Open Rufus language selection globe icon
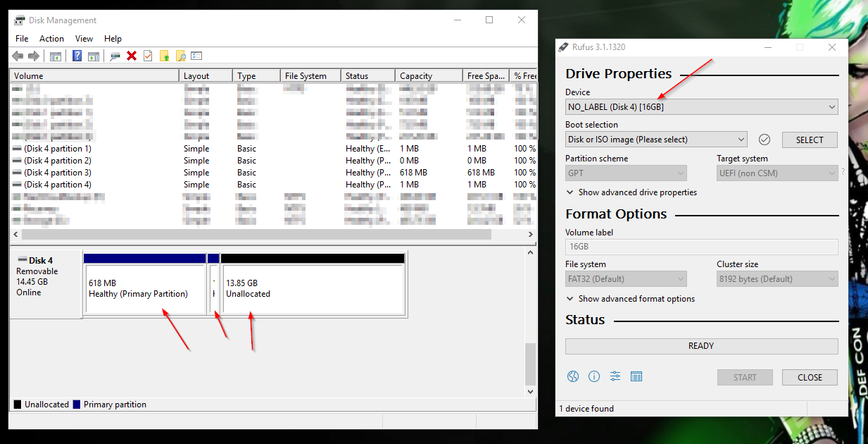 tap(573, 376)
